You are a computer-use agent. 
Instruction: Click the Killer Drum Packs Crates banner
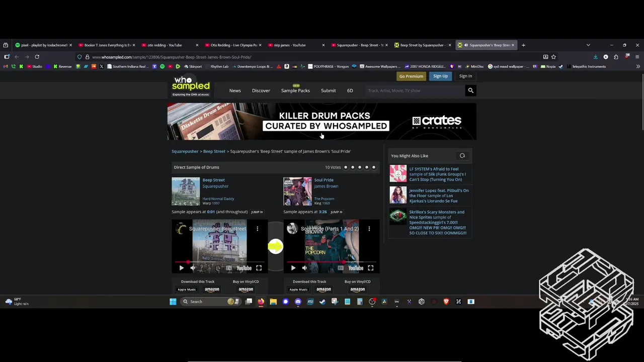click(x=322, y=121)
